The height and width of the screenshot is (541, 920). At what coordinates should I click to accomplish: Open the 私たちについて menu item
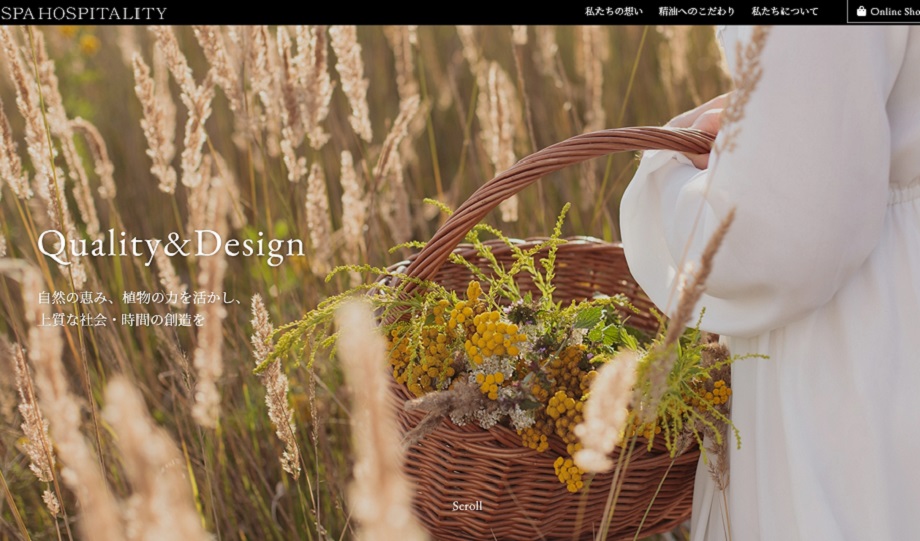(784, 11)
